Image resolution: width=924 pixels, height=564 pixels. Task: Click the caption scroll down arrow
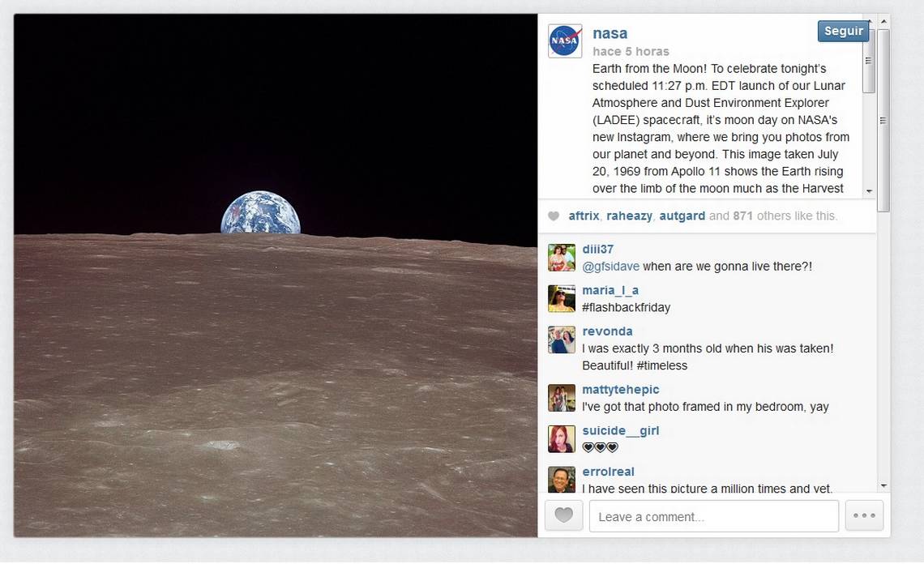click(869, 191)
